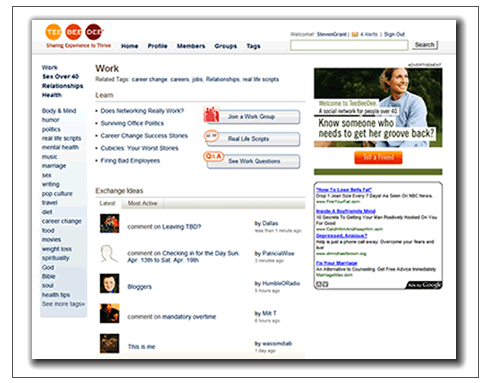Open Dallas's avatar thumbnail
488x383 pixels.
(109, 223)
